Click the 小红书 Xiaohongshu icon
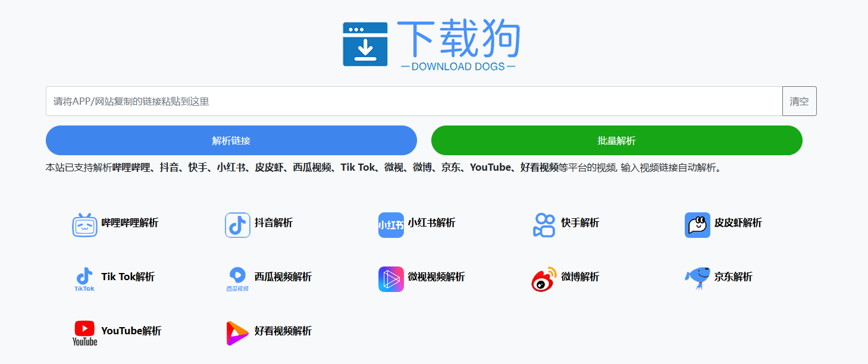 pos(390,224)
